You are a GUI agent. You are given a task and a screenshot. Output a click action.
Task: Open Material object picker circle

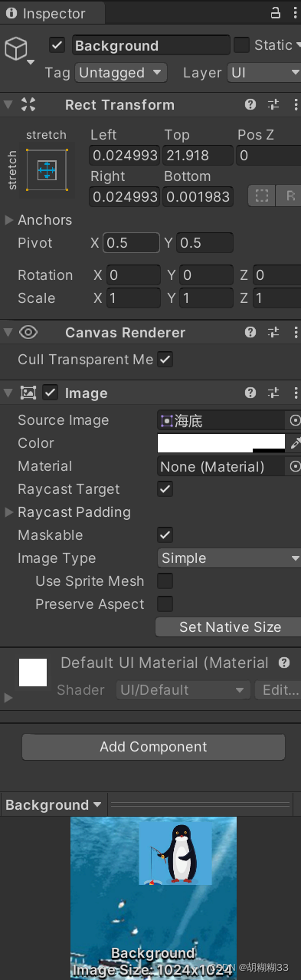295,466
